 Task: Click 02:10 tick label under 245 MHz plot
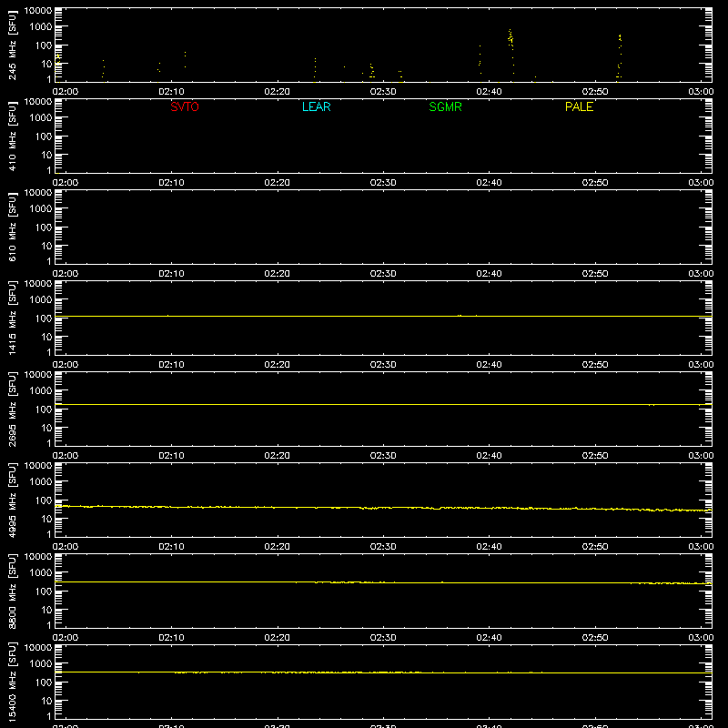coord(171,92)
